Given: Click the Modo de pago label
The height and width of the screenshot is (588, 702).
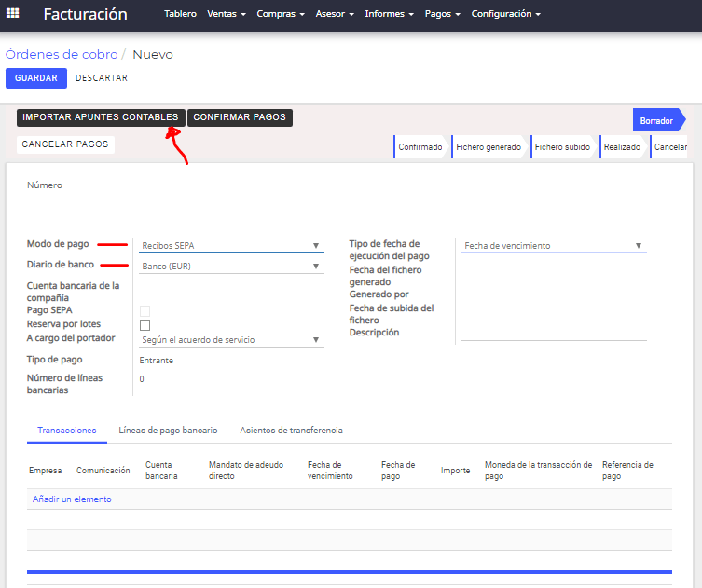Looking at the screenshot, I should pos(58,244).
